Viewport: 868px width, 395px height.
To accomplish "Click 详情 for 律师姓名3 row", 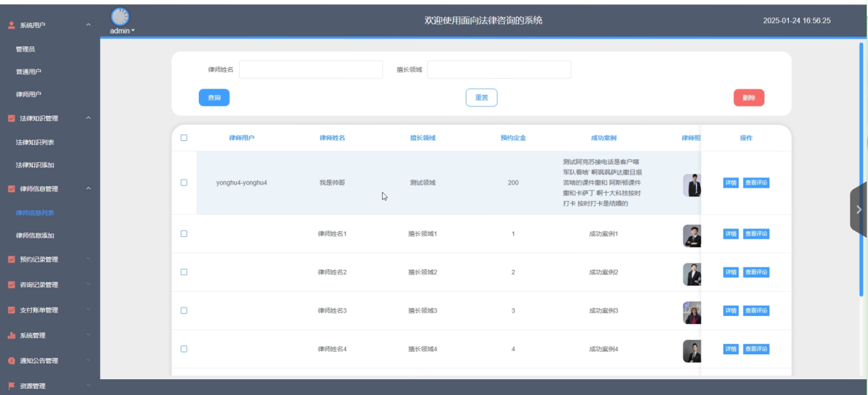I will tap(731, 311).
